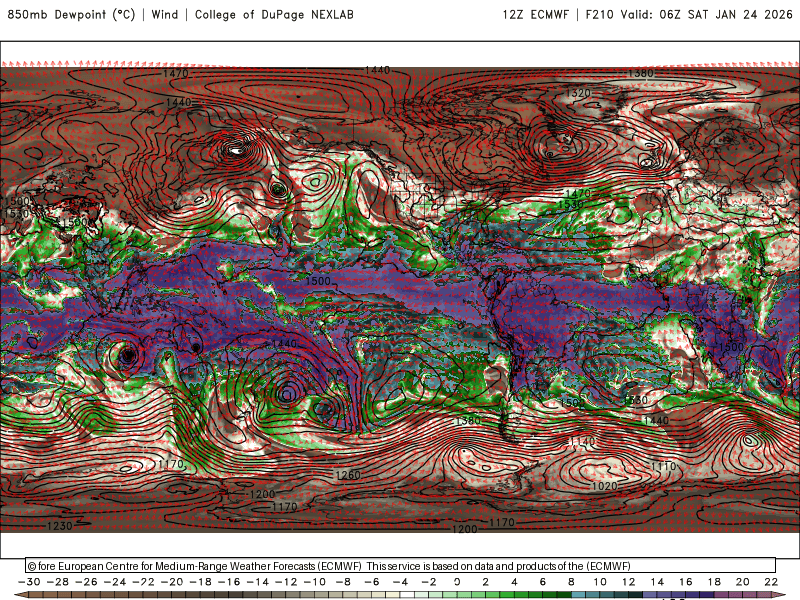Image resolution: width=800 pixels, height=600 pixels.
Task: Click the -4 value on the color scale
Action: point(400,582)
